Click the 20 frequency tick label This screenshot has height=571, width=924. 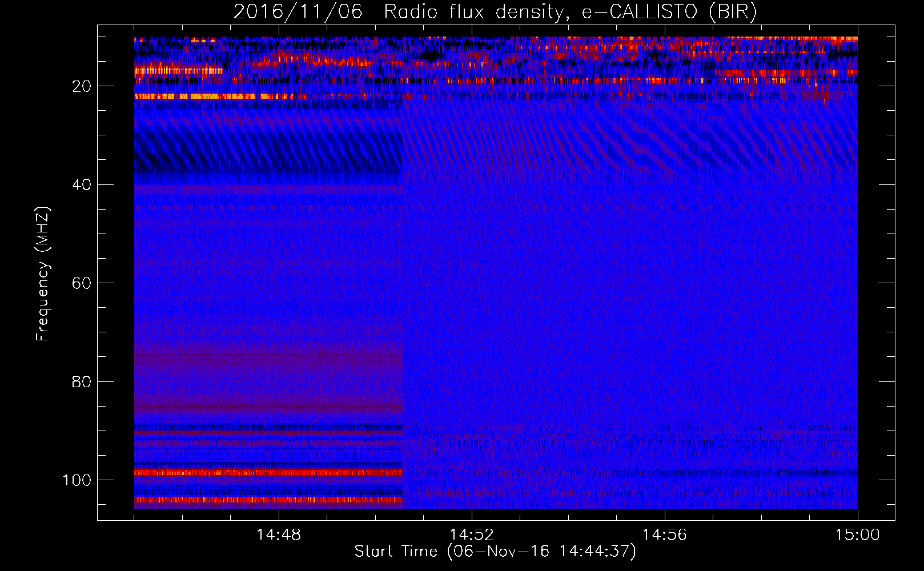tap(82, 86)
